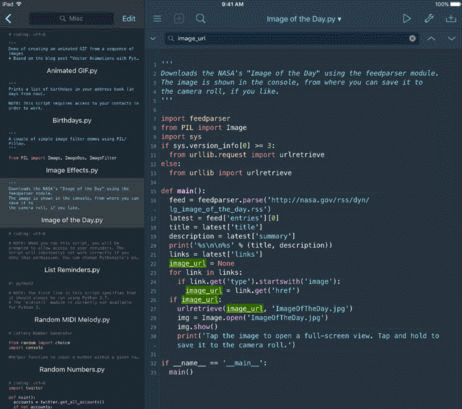Viewport: 462px width, 409px height.
Task: Place cursor on 'import feedparser' line
Action: (196, 119)
